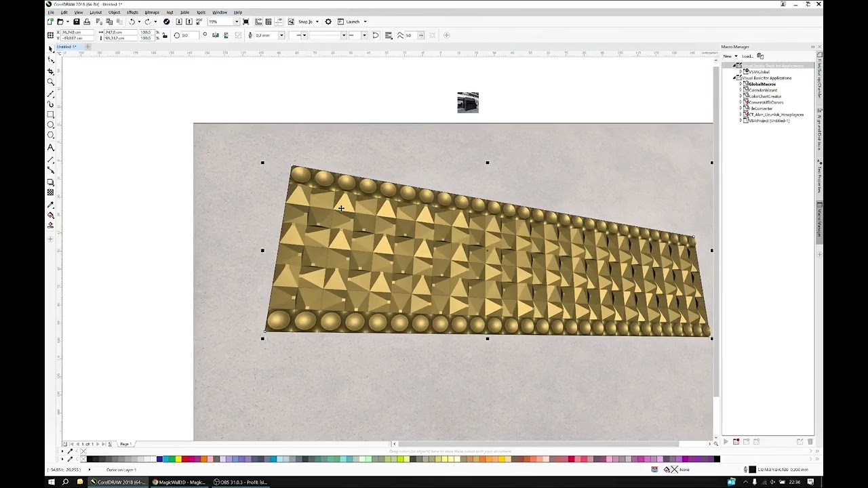Click the small thumbnail image above the page
This screenshot has height=488, width=868.
click(468, 102)
